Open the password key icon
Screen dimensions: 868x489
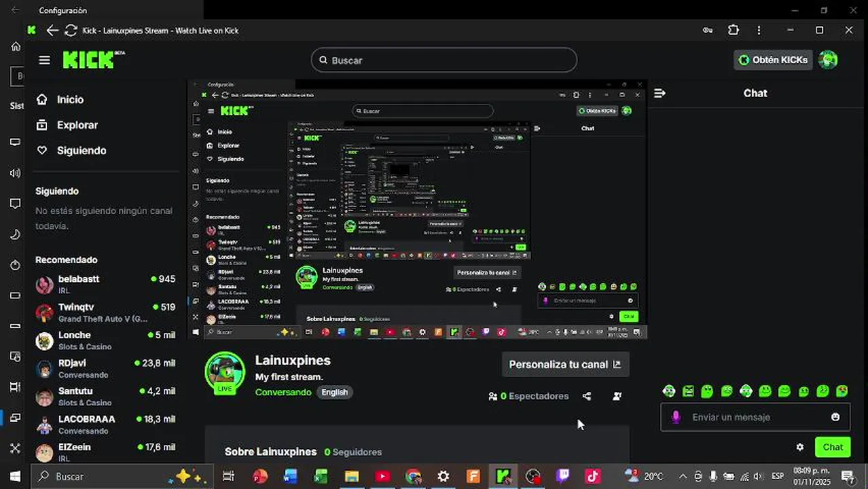[707, 30]
